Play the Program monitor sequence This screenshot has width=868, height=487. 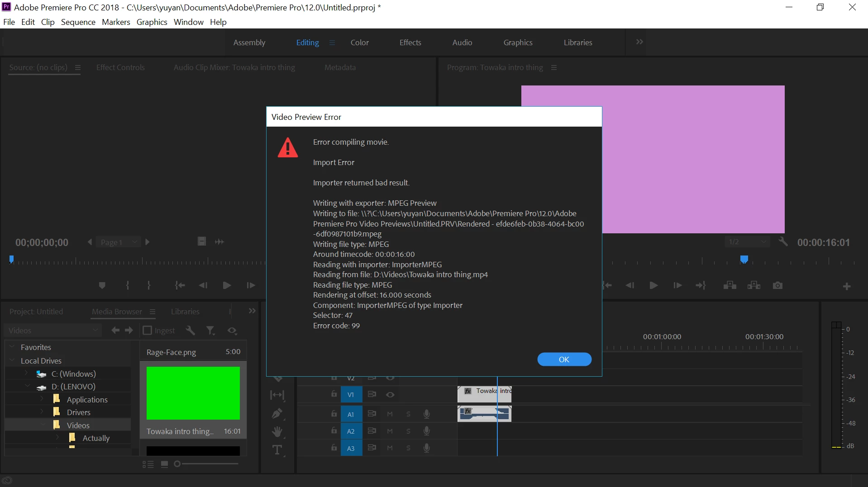tap(653, 285)
